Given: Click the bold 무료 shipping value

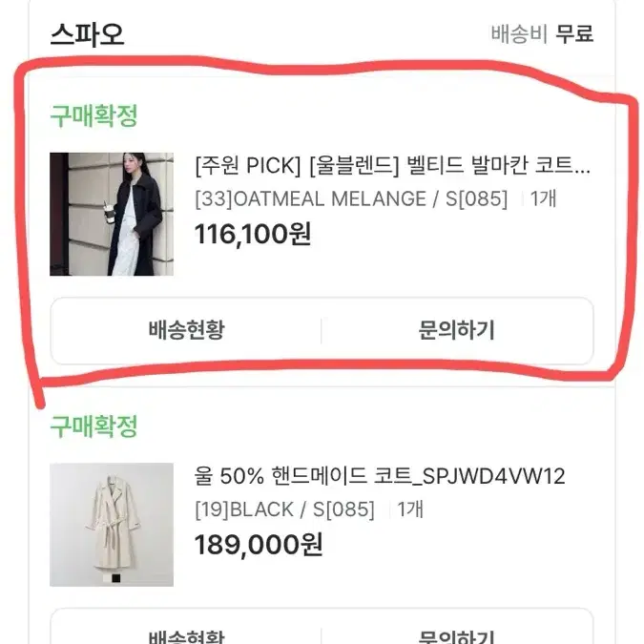Looking at the screenshot, I should point(574,33).
